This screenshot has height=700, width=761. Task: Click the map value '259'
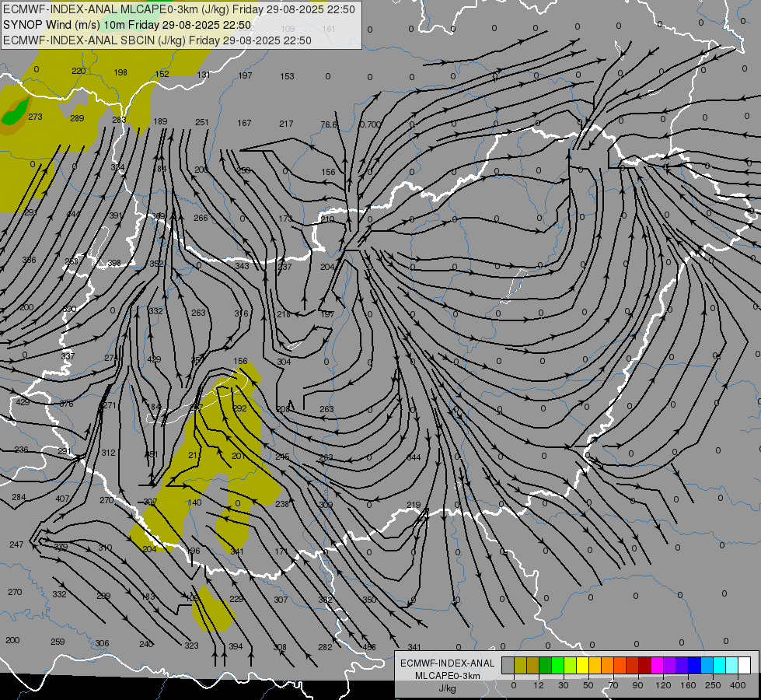coord(58,642)
